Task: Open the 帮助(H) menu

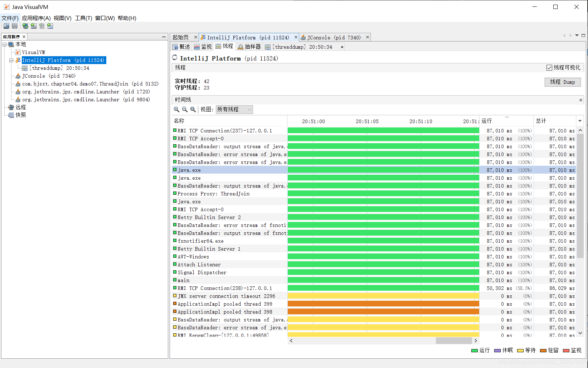Action: coord(127,18)
